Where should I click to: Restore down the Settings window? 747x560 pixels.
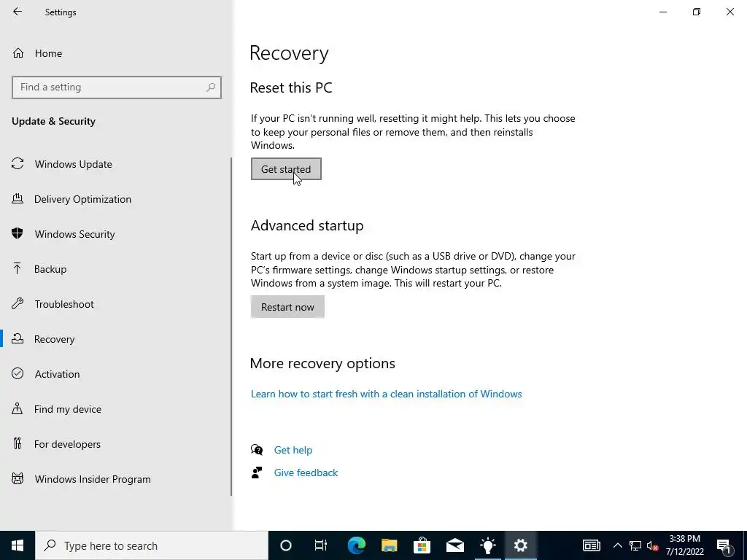[x=697, y=12]
